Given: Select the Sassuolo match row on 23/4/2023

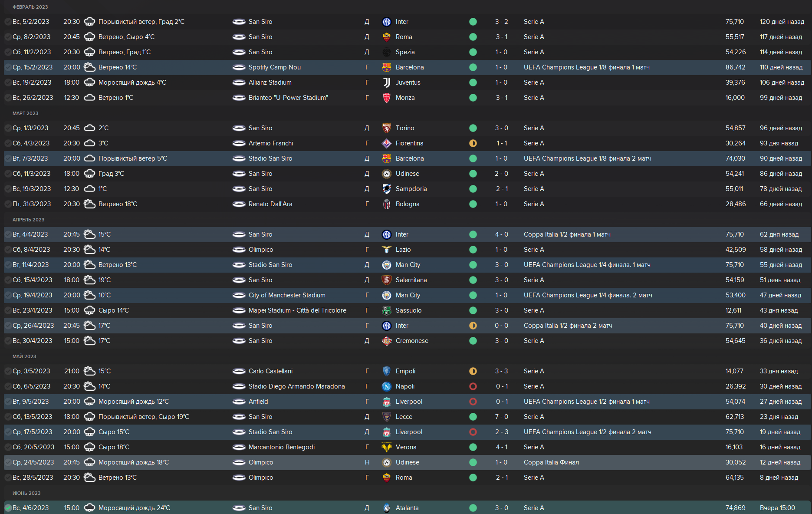Looking at the screenshot, I should (x=407, y=310).
